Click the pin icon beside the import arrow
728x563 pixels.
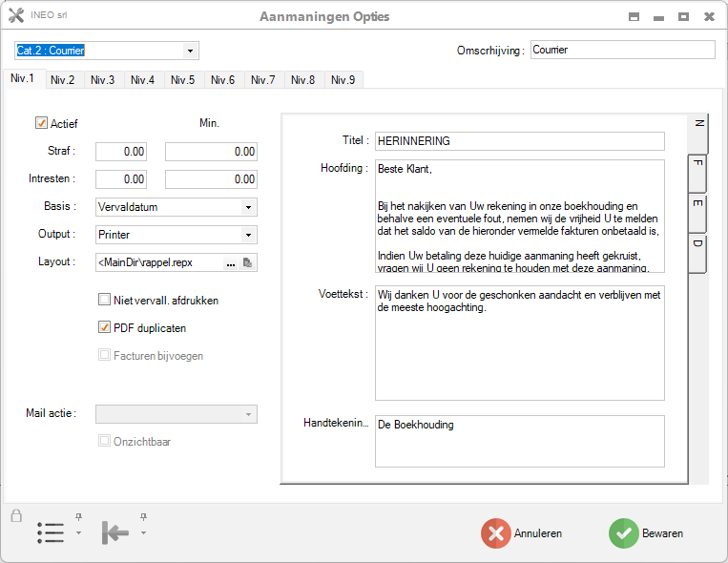pos(143,517)
